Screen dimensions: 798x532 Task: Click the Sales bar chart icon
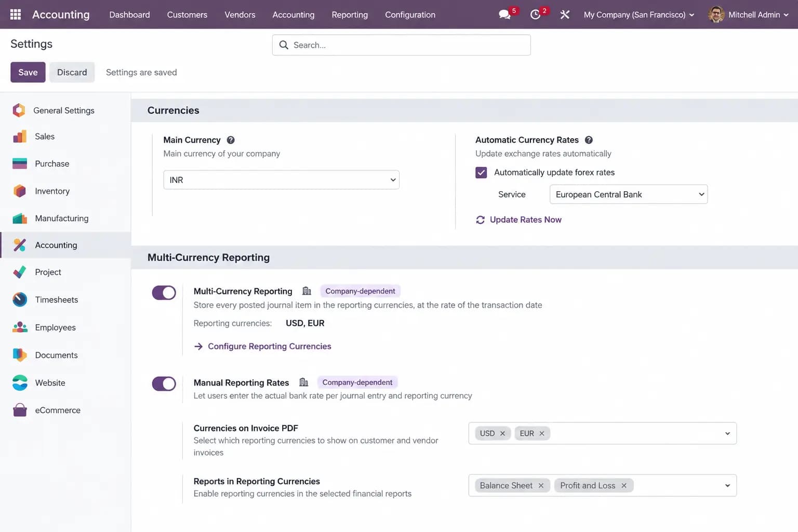[19, 137]
